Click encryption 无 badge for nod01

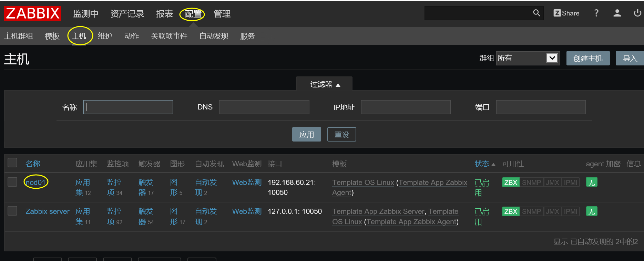tap(592, 182)
